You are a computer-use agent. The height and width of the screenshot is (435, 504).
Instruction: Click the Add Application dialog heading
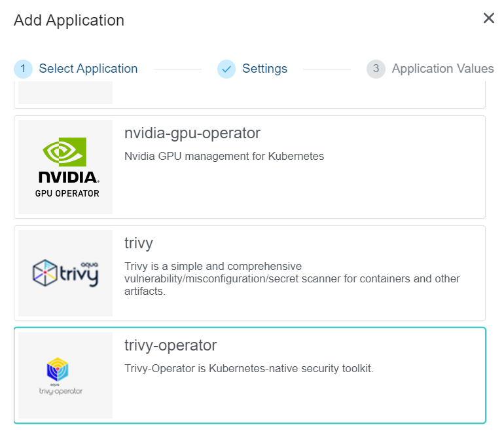(x=69, y=20)
